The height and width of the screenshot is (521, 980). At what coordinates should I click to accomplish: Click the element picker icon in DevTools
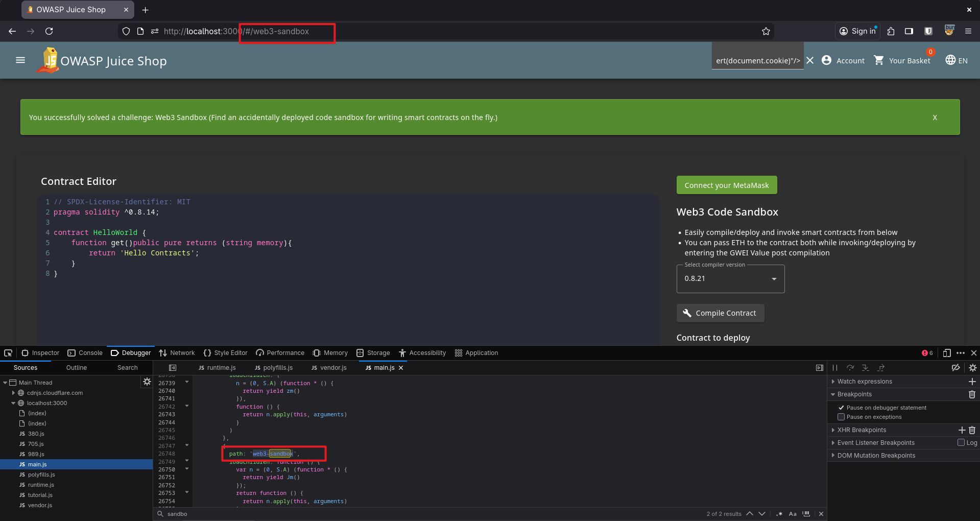tap(8, 353)
